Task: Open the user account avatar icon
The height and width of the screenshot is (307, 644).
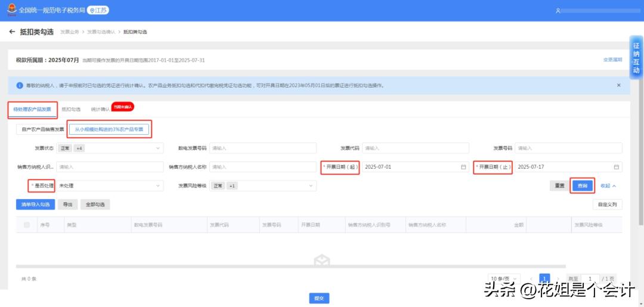Action: [x=558, y=11]
